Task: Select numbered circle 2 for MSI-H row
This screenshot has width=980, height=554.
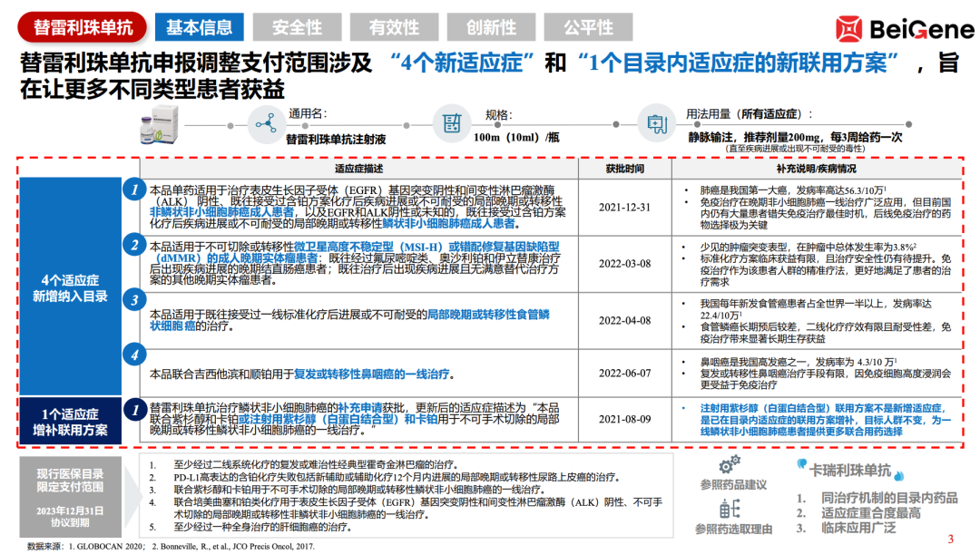Action: [134, 245]
